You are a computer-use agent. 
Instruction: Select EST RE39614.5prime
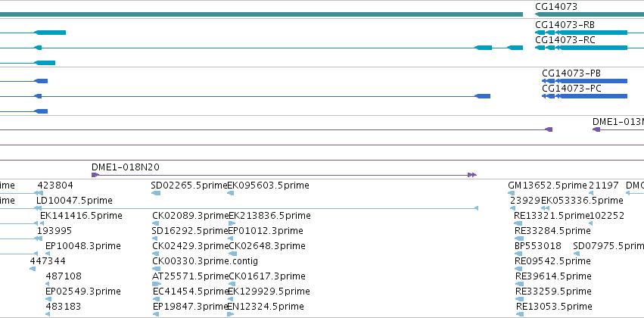[x=553, y=276]
